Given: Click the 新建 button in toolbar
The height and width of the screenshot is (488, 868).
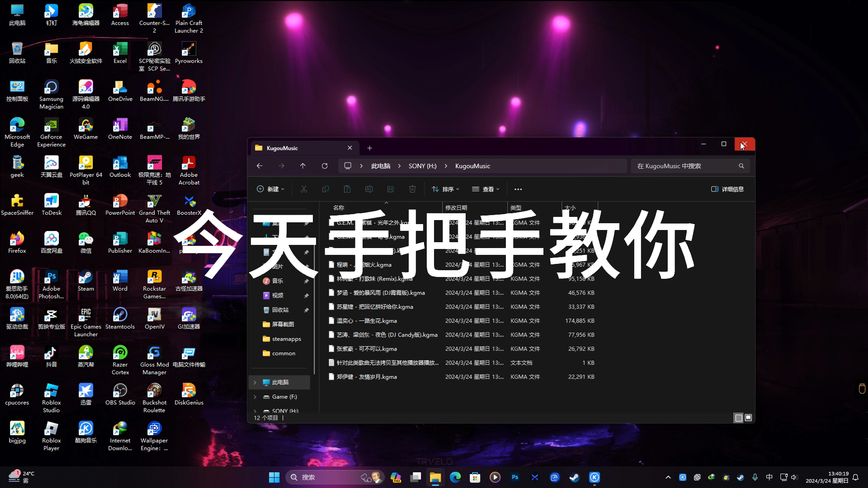Looking at the screenshot, I should point(271,189).
